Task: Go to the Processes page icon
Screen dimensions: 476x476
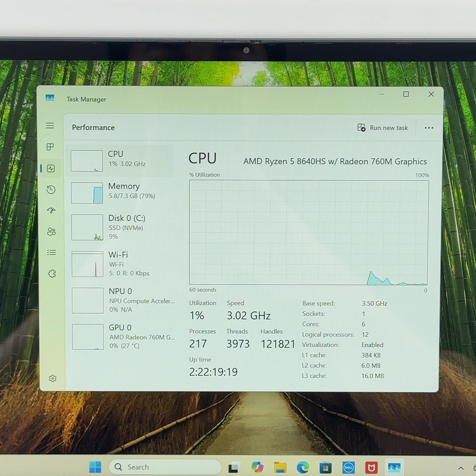Action: [50, 147]
